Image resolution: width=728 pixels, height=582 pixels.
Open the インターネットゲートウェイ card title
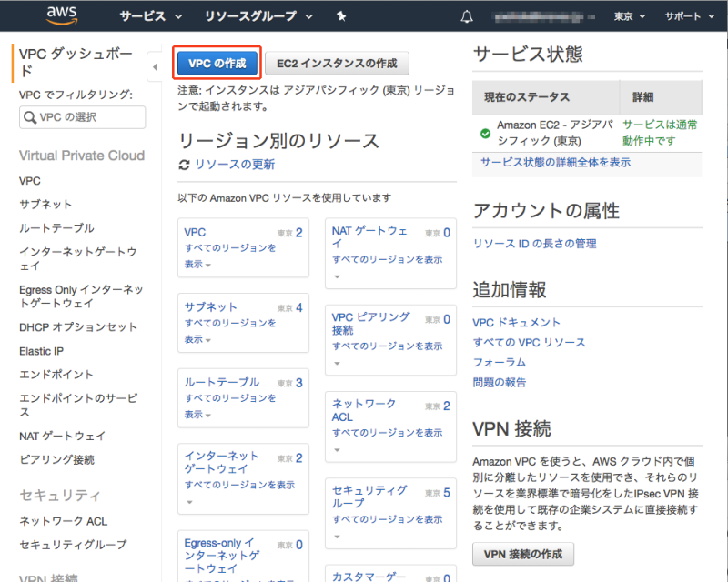(x=221, y=462)
